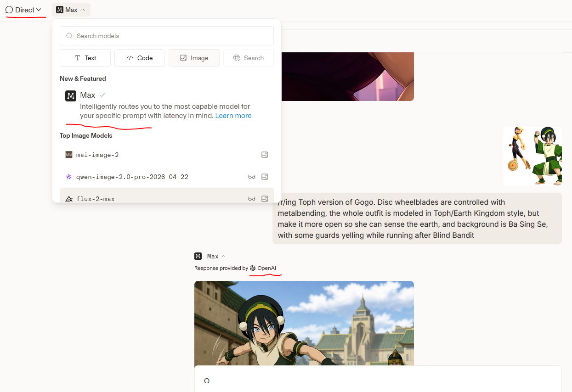Image resolution: width=572 pixels, height=392 pixels.
Task: Select the Code filter tab
Action: pos(140,58)
